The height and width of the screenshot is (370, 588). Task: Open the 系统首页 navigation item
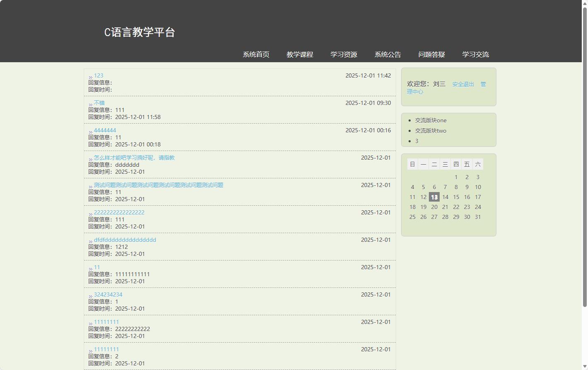pos(256,54)
